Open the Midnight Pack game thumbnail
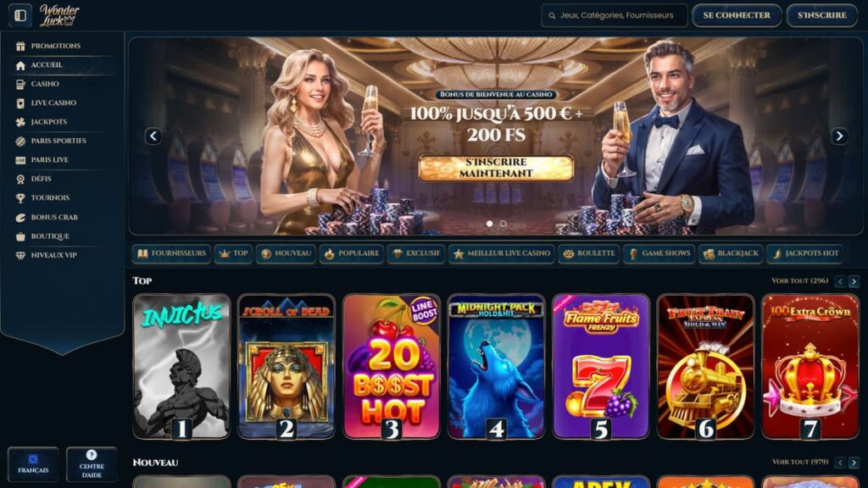Viewport: 868px width, 488px height. 496,366
